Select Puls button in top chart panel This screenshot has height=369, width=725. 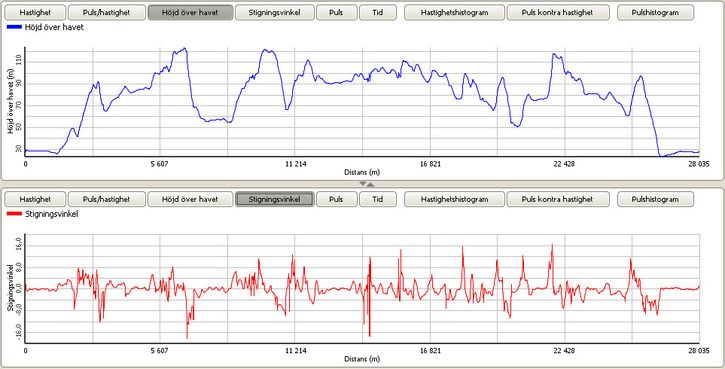pyautogui.click(x=336, y=12)
